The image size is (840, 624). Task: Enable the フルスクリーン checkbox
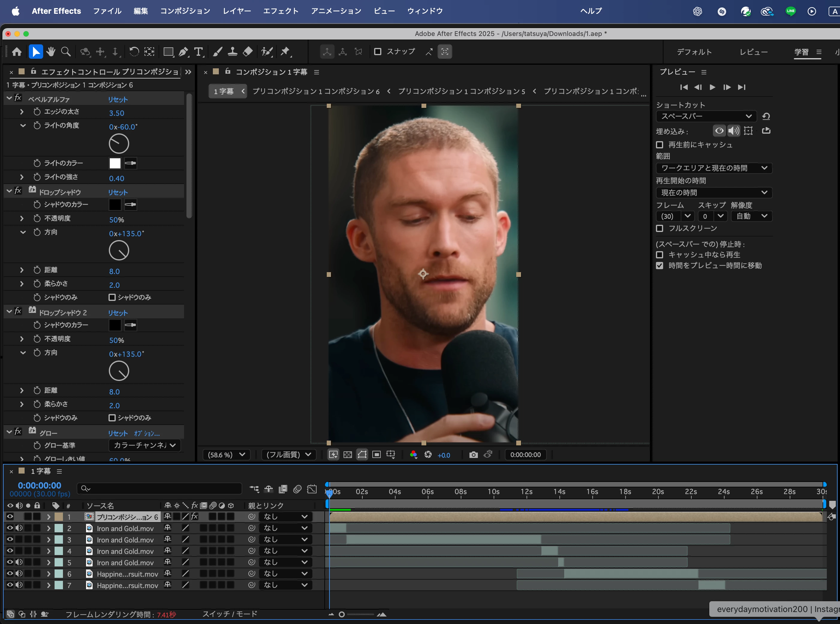tap(660, 228)
